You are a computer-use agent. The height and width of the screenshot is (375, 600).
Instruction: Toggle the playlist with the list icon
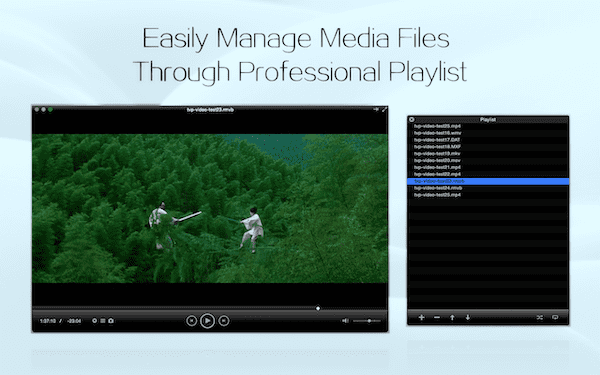pos(103,321)
